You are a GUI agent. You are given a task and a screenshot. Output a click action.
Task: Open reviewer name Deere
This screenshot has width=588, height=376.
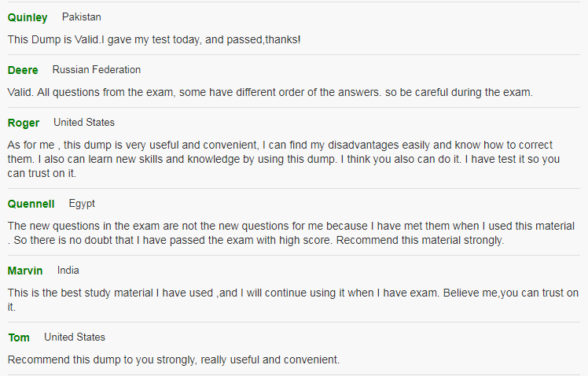[23, 70]
